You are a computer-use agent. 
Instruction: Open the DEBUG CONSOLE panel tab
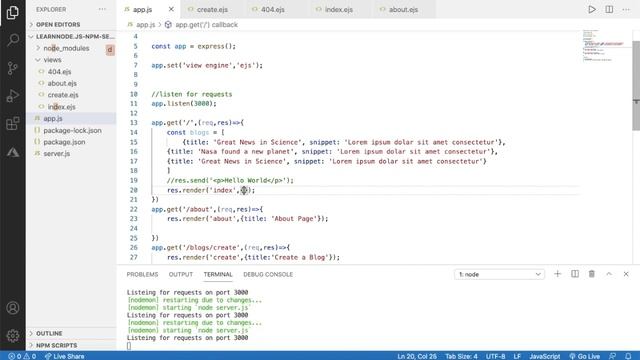click(x=268, y=274)
